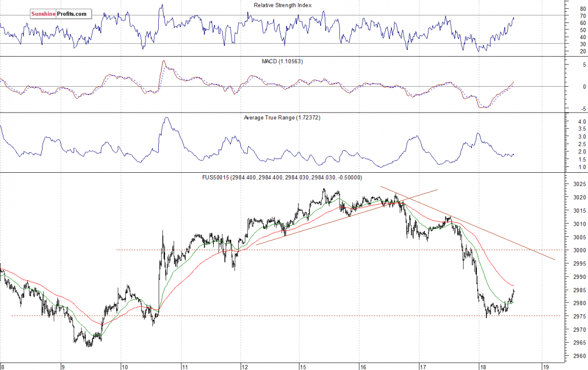Select the 70 level on RSI axis
This screenshot has height=370, width=588.
(568, 16)
